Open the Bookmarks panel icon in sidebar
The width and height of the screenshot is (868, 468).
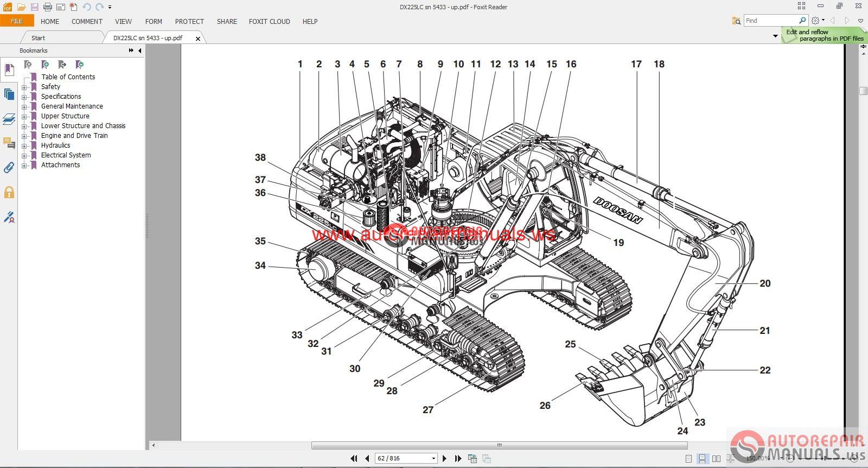click(x=9, y=69)
